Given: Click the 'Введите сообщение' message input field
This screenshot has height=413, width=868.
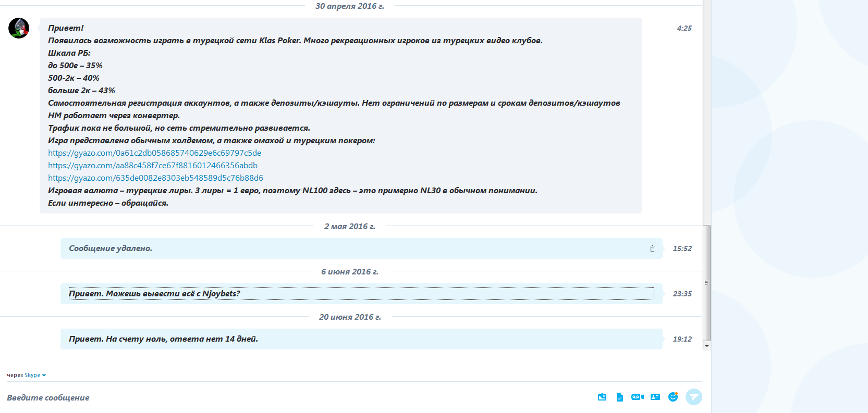Looking at the screenshot, I should click(x=297, y=397).
